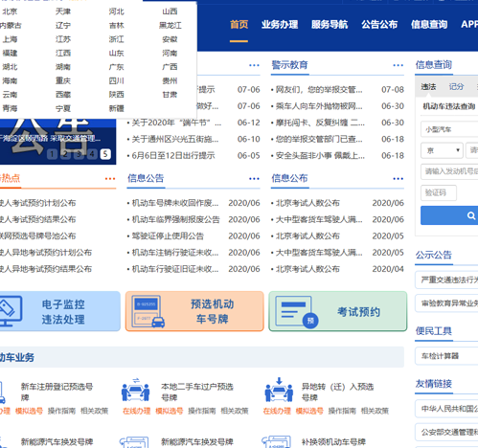Select 黑龙江 in the province list
478x448 pixels.
coord(171,25)
